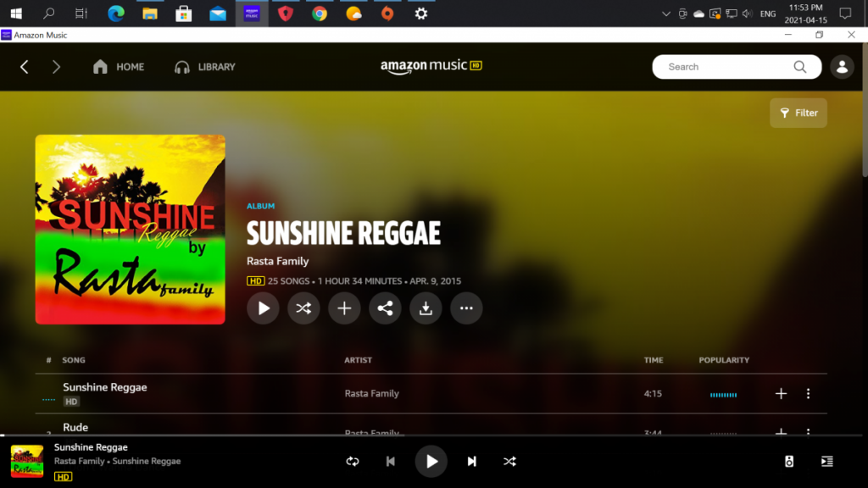Open the Library section

(205, 67)
